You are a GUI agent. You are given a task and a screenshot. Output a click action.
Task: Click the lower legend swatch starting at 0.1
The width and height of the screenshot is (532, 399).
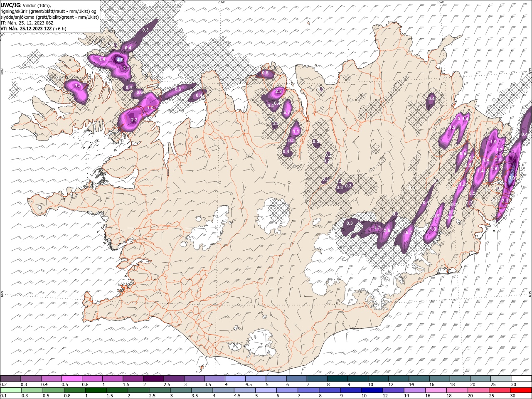point(11,390)
